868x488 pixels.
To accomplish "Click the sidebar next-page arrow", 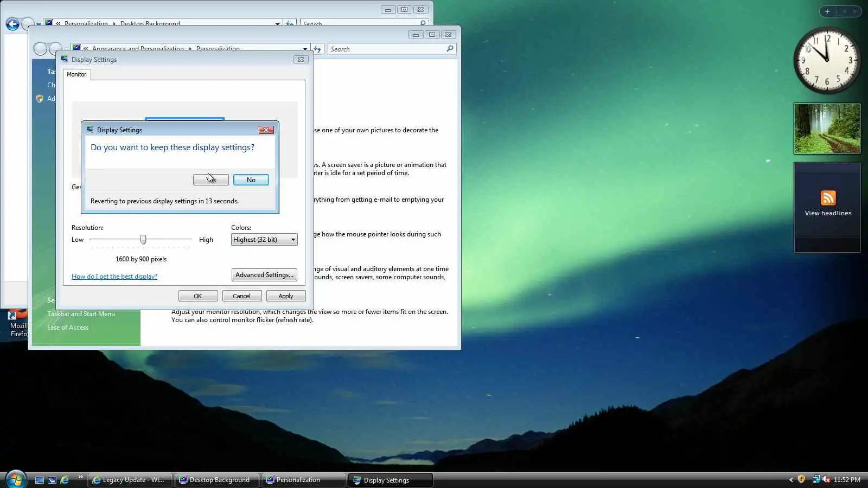I will 855,11.
